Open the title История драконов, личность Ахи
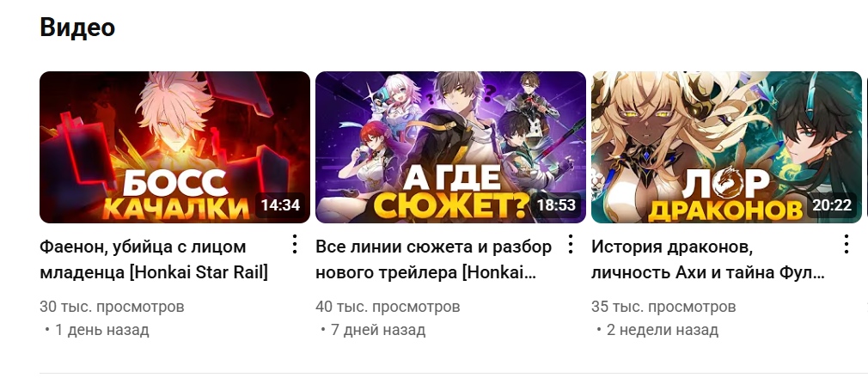The image size is (868, 390). [x=708, y=259]
